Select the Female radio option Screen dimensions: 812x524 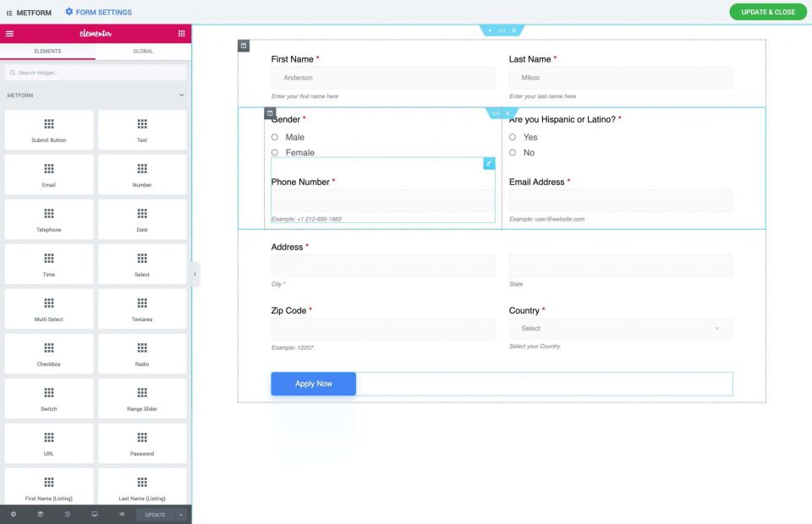click(275, 153)
